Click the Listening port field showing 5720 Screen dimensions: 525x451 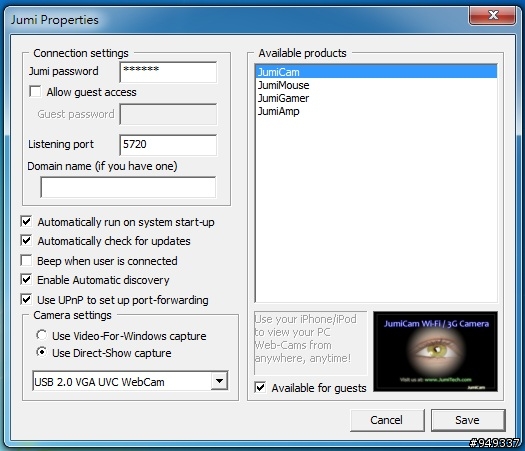[x=168, y=145]
